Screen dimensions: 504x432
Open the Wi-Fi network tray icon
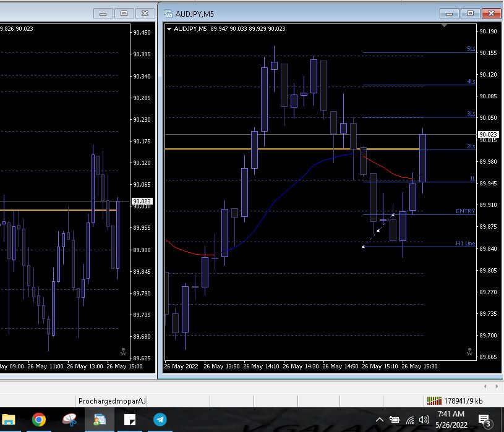410,420
